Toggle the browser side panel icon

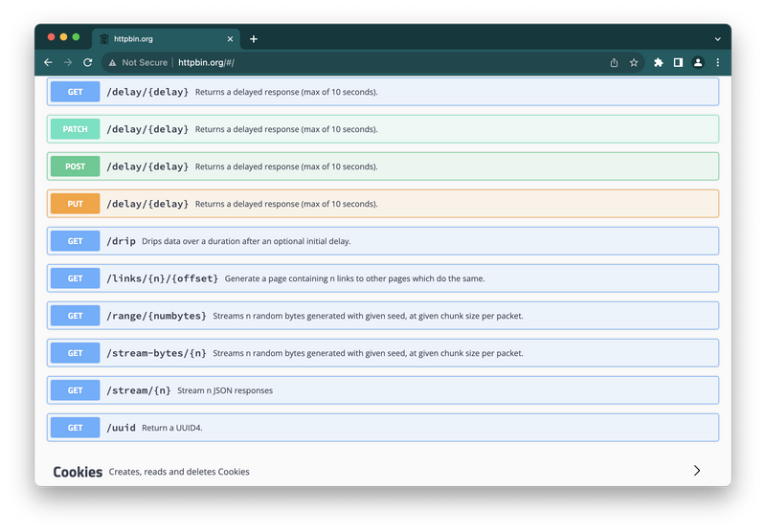point(678,62)
